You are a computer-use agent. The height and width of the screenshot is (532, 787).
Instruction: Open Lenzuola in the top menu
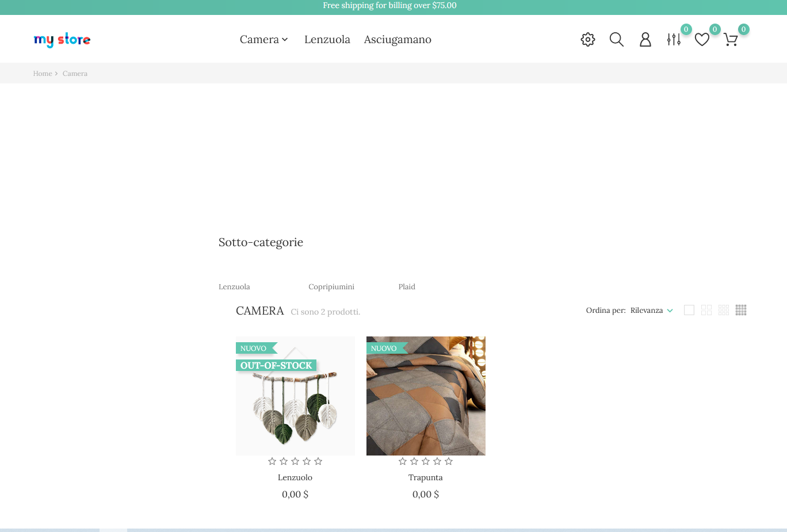[327, 40]
